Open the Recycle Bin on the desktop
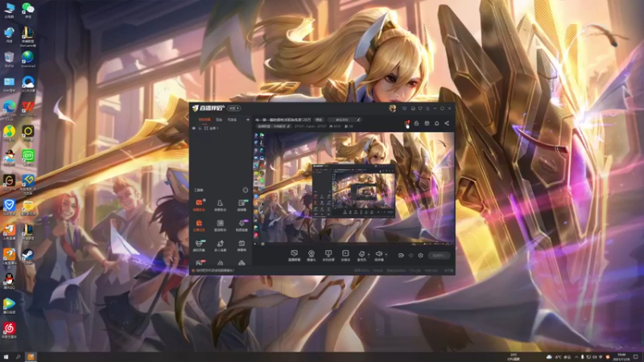644x362 pixels. click(9, 60)
